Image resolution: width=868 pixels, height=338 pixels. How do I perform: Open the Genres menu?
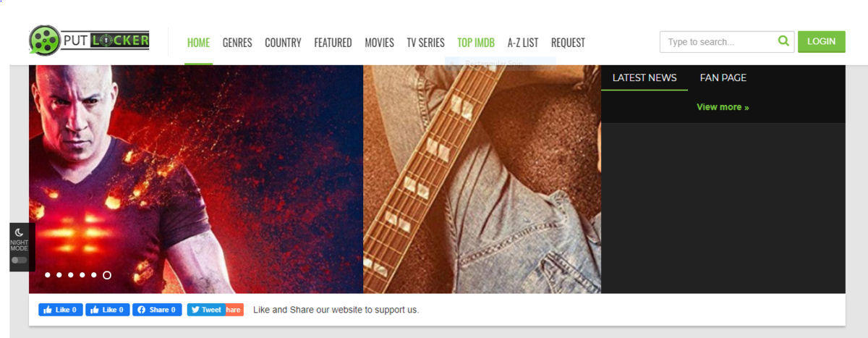coord(237,43)
